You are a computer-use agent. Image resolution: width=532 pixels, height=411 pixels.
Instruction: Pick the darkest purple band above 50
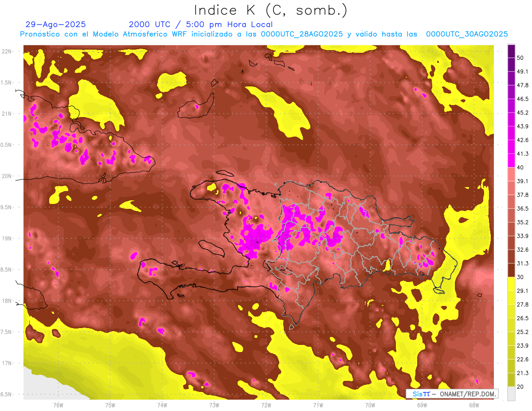[511, 51]
